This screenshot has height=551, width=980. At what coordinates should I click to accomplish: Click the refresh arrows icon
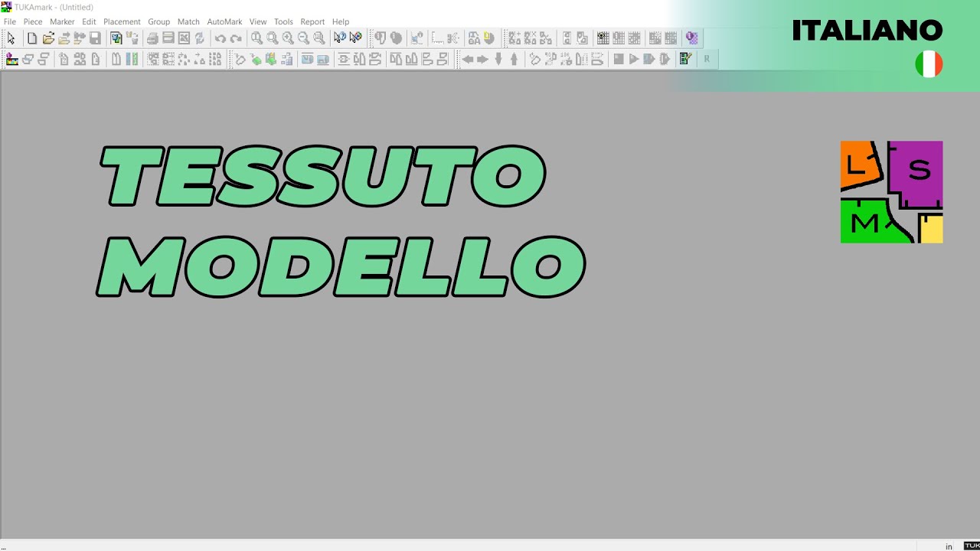point(200,38)
